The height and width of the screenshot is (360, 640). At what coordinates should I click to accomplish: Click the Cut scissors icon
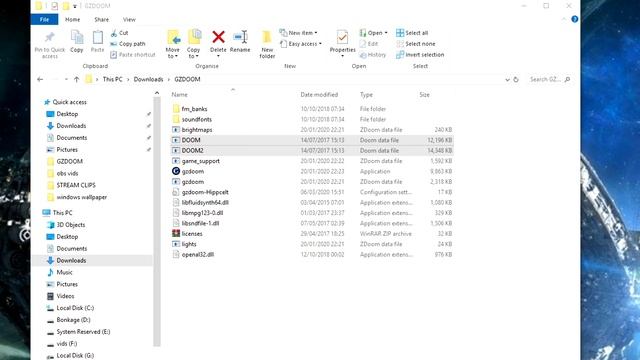coord(114,33)
